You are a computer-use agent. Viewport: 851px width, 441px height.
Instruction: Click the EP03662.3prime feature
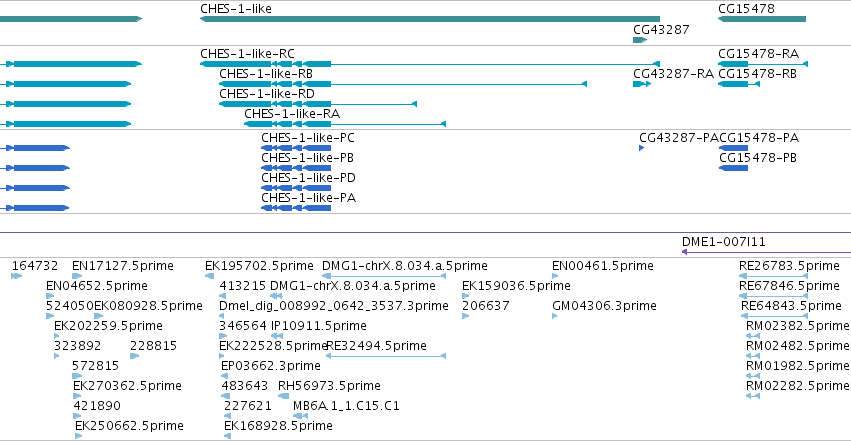(x=225, y=376)
